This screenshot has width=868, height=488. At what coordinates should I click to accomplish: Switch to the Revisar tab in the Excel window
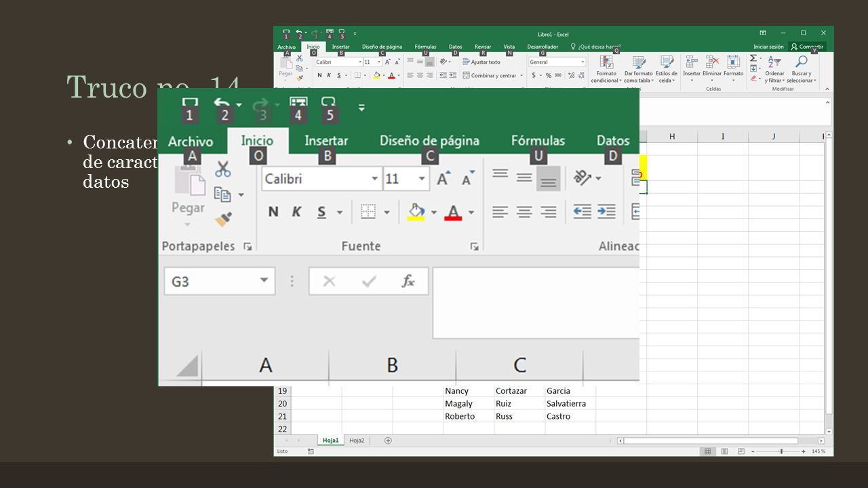[x=483, y=47]
